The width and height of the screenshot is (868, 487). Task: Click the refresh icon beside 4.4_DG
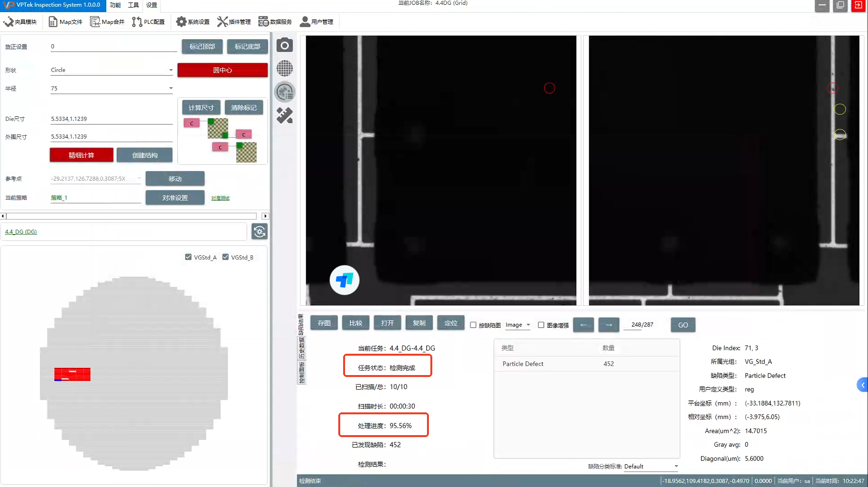[x=260, y=232]
